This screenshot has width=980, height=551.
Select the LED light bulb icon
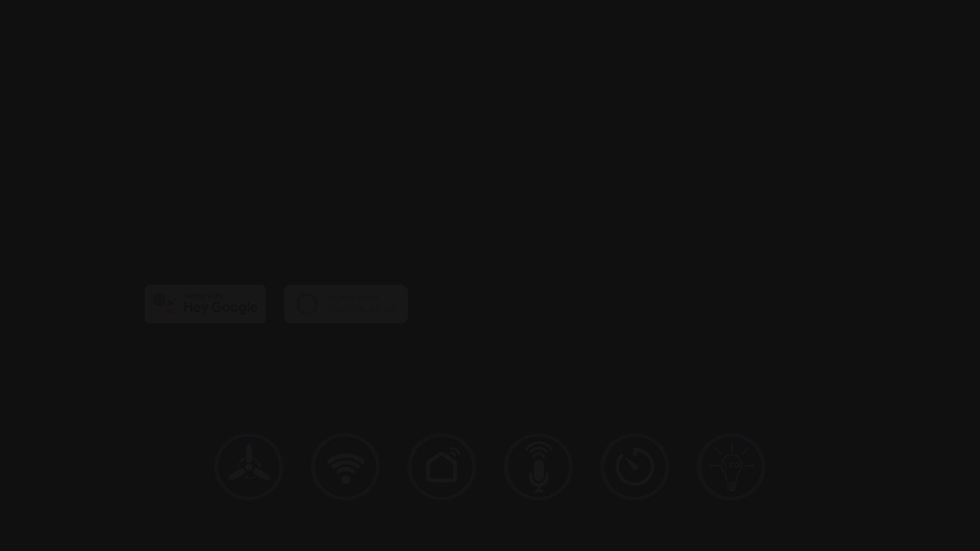(x=731, y=466)
